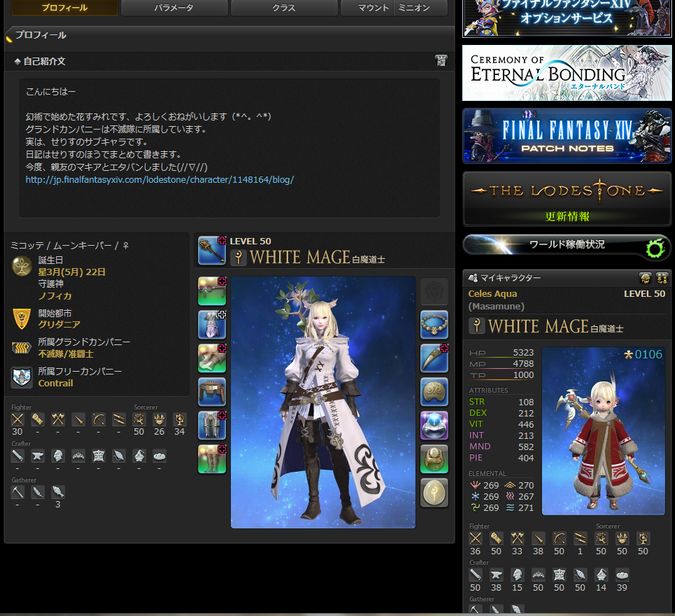The height and width of the screenshot is (616, 675).
Task: Click the Culinarian icon in profile panel
Action: pyautogui.click(x=159, y=455)
